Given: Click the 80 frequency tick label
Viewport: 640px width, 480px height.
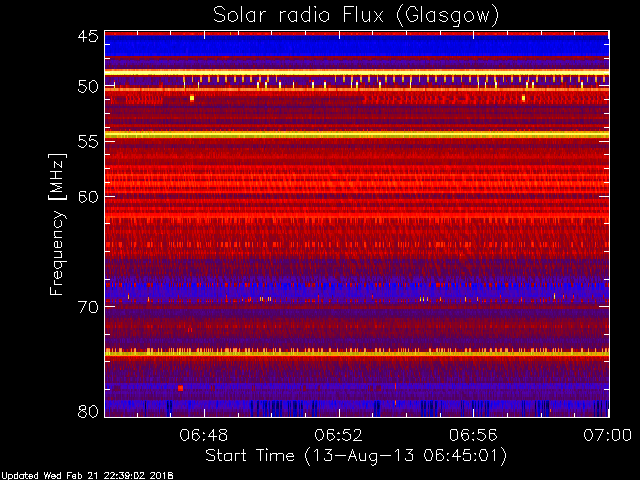Looking at the screenshot, I should pos(88,411).
